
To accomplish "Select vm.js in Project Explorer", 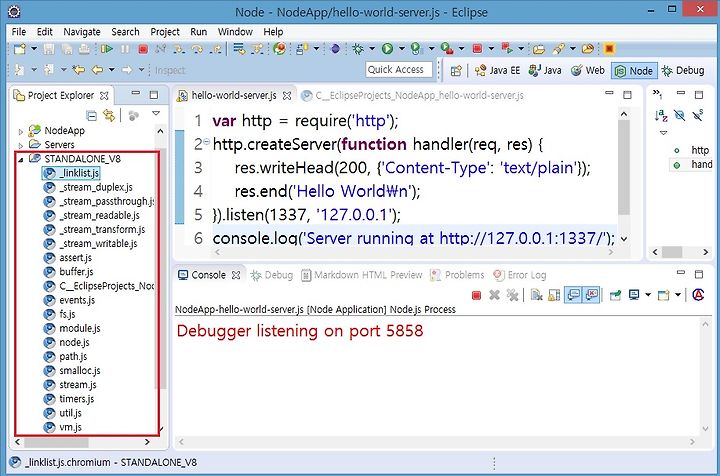I will tap(62, 427).
